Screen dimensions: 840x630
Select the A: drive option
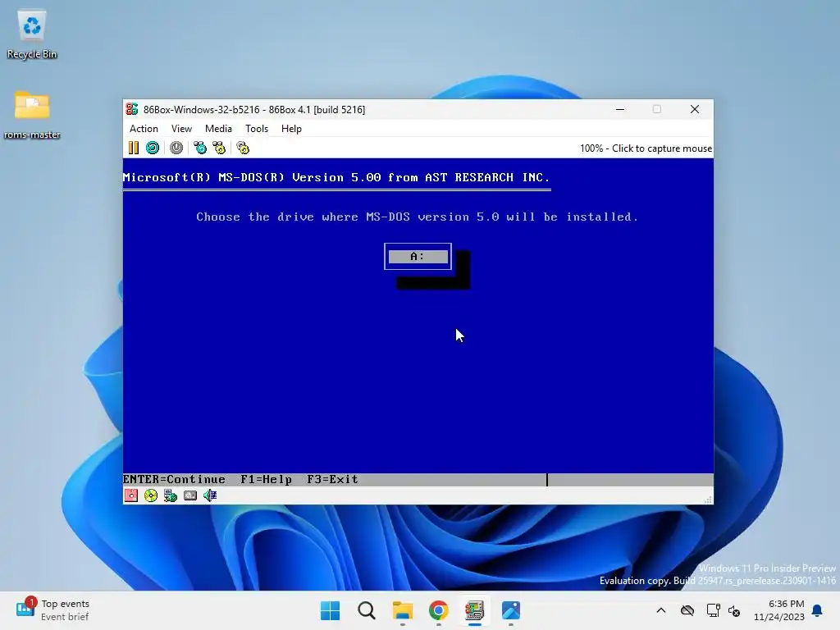pos(418,257)
